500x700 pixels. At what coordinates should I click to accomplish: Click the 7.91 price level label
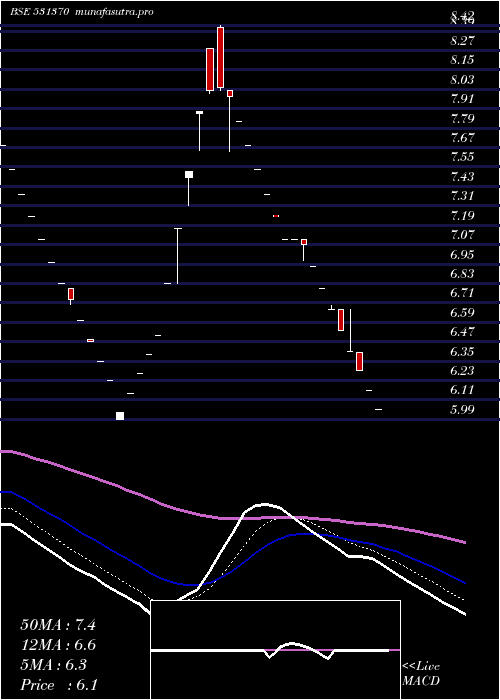pyautogui.click(x=462, y=99)
